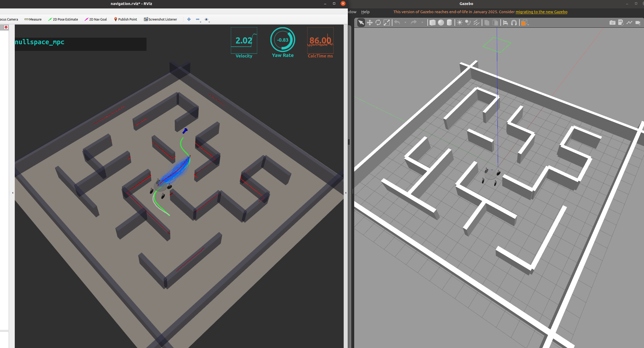
Task: Click the Gazebo log data icon
Action: [x=621, y=23]
